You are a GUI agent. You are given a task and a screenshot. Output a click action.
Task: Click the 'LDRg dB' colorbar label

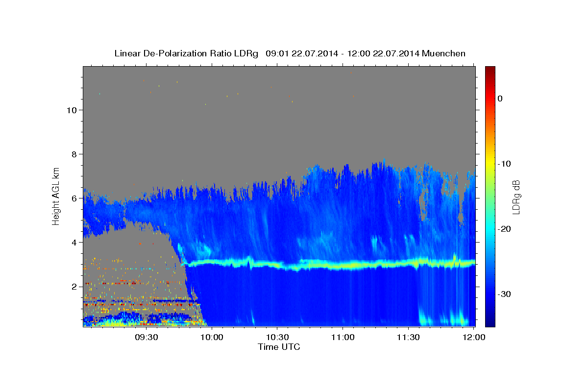[515, 197]
